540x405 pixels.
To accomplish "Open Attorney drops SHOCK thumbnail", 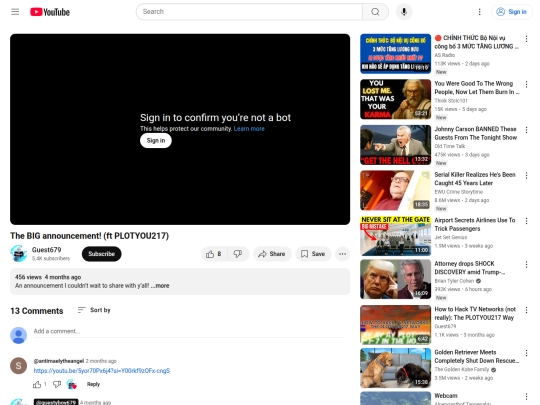I will (395, 279).
